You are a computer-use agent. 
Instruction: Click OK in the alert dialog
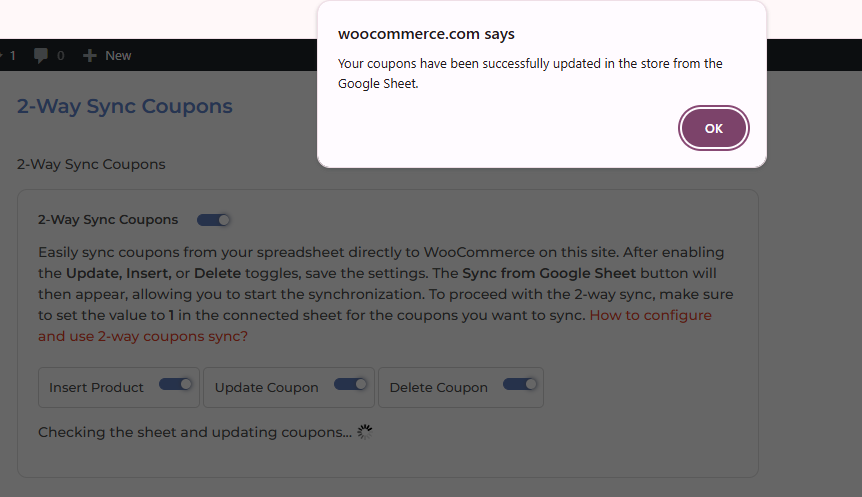point(713,128)
